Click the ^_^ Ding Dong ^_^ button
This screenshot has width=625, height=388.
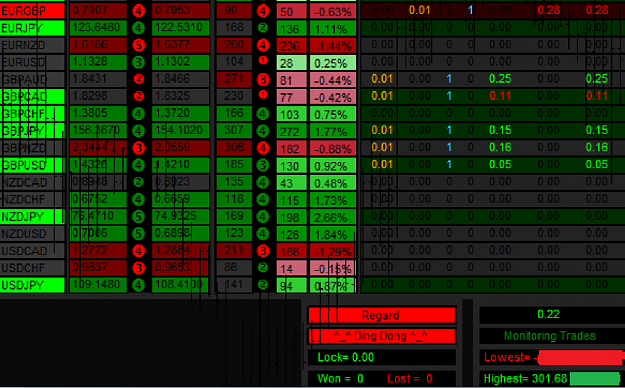click(x=382, y=336)
